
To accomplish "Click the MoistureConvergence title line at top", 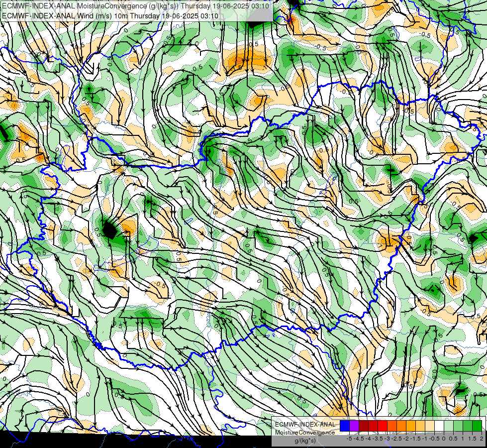I will point(136,6).
